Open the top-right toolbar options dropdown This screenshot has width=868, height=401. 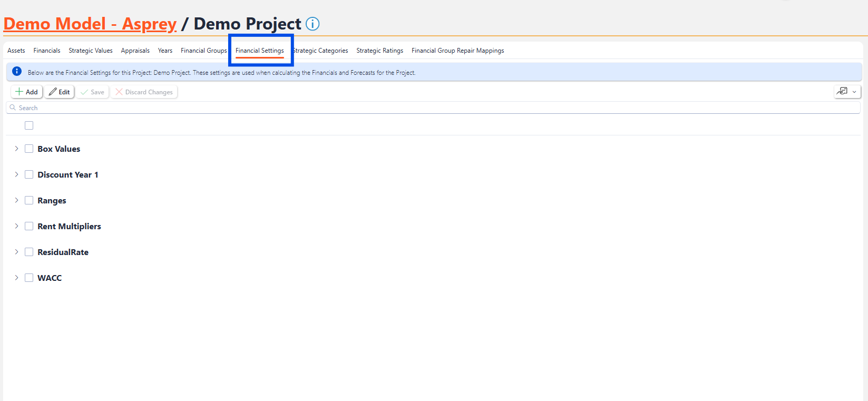tap(847, 92)
